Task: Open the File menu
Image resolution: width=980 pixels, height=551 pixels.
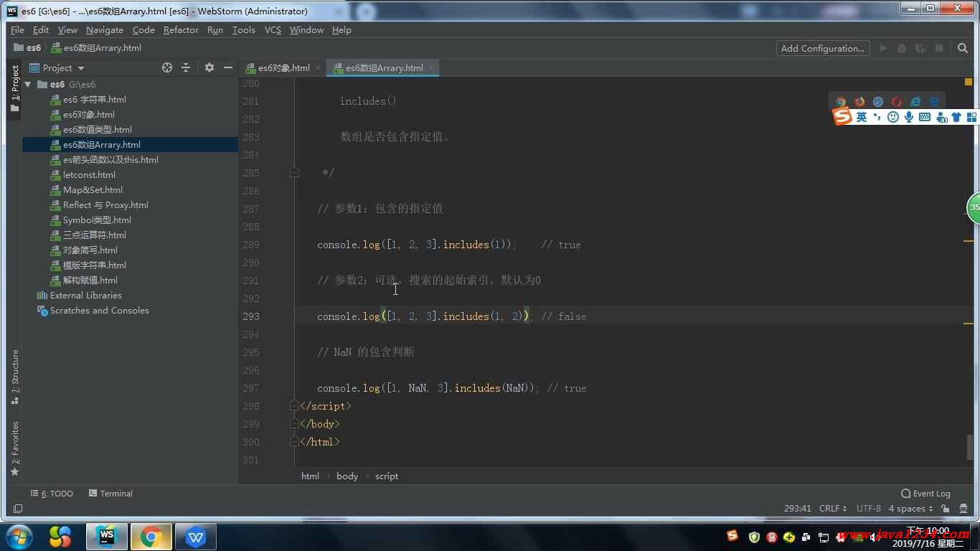Action: click(x=17, y=29)
